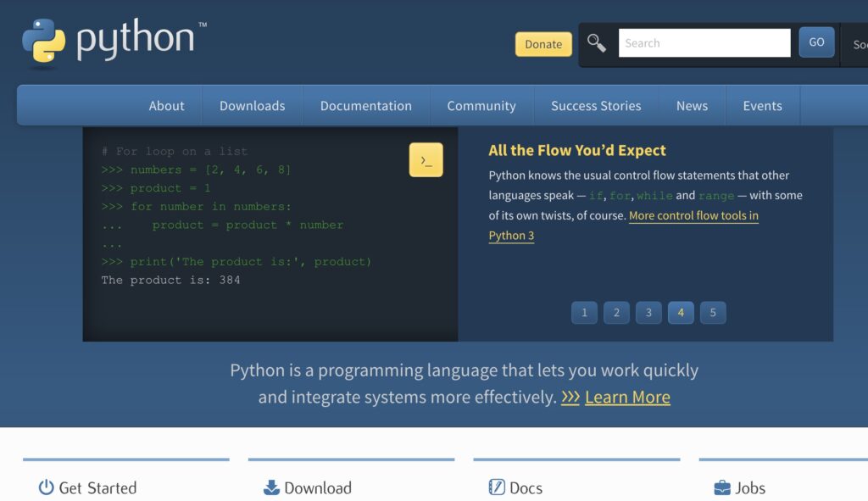
Task: Launch the interactive shell button
Action: (x=426, y=160)
